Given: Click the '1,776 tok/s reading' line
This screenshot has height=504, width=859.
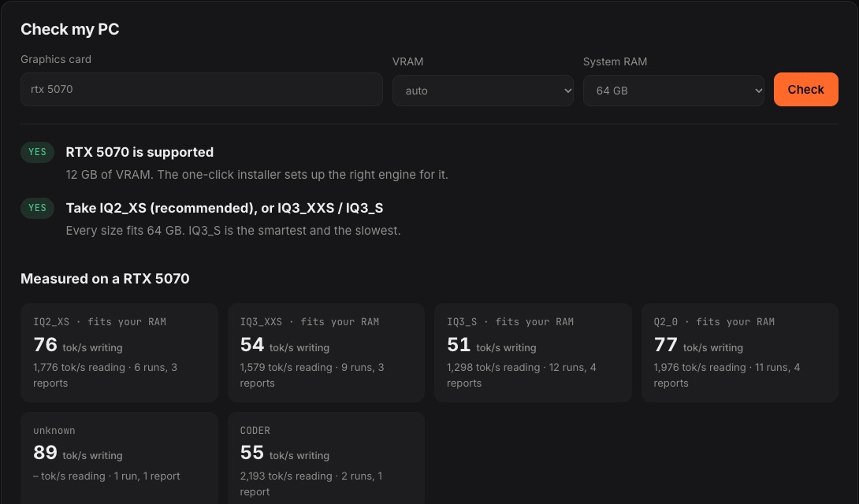Looking at the screenshot, I should click(x=105, y=375).
